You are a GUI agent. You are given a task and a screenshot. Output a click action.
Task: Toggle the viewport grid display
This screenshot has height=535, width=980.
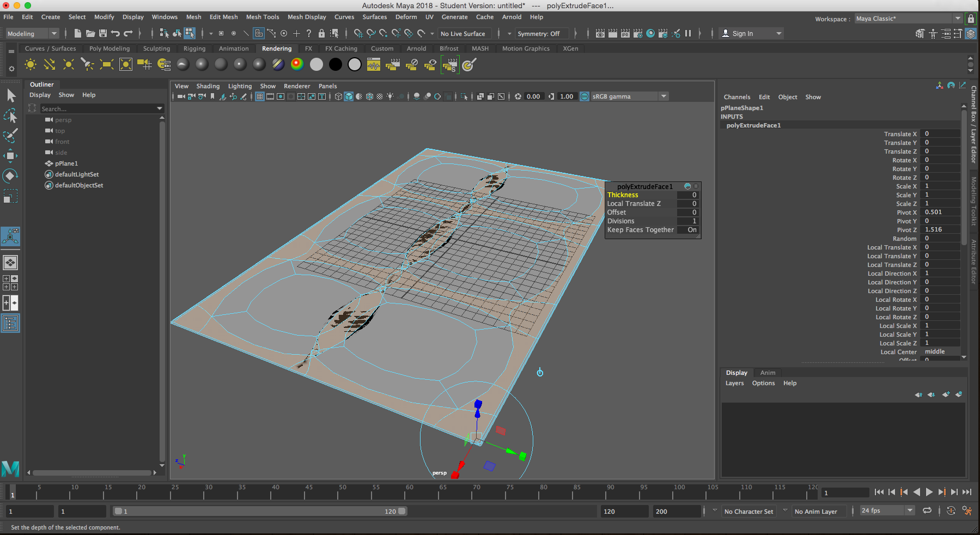[260, 96]
